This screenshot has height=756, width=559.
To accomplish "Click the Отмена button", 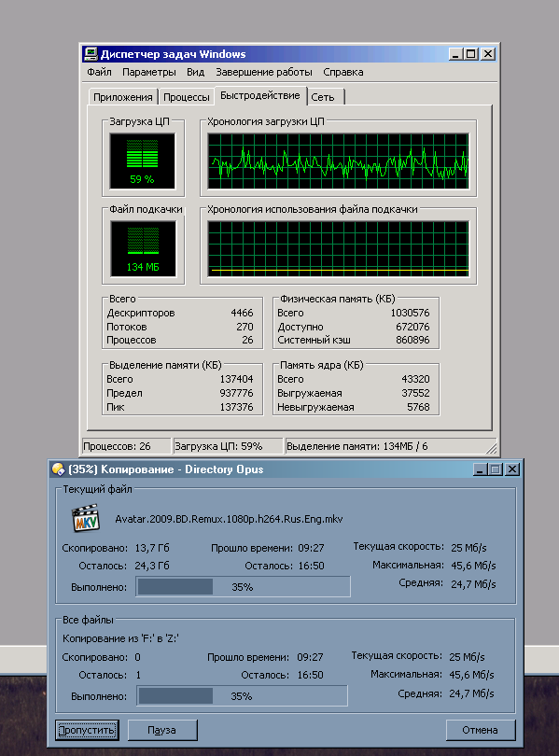I will click(481, 730).
